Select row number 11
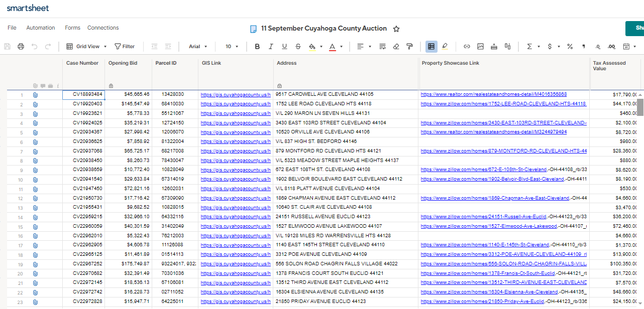This screenshot has height=309, width=644. [x=21, y=189]
